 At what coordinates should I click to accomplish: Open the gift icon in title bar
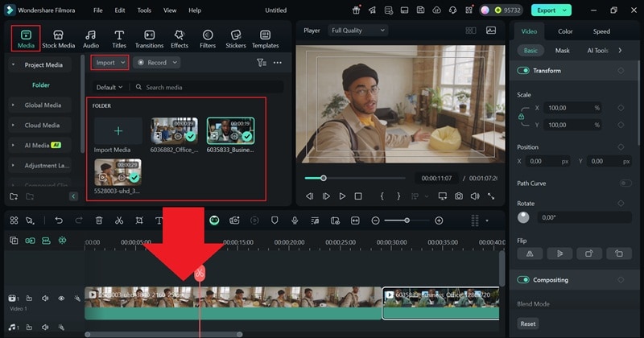356,10
